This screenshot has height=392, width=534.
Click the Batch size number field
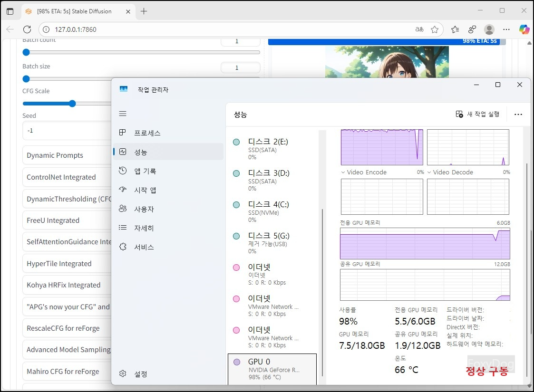point(241,67)
